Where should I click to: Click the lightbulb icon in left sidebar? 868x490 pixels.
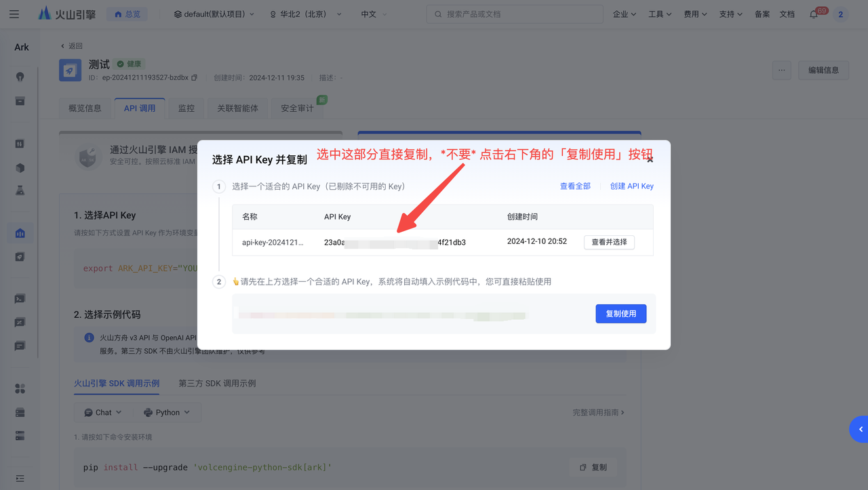(x=20, y=77)
